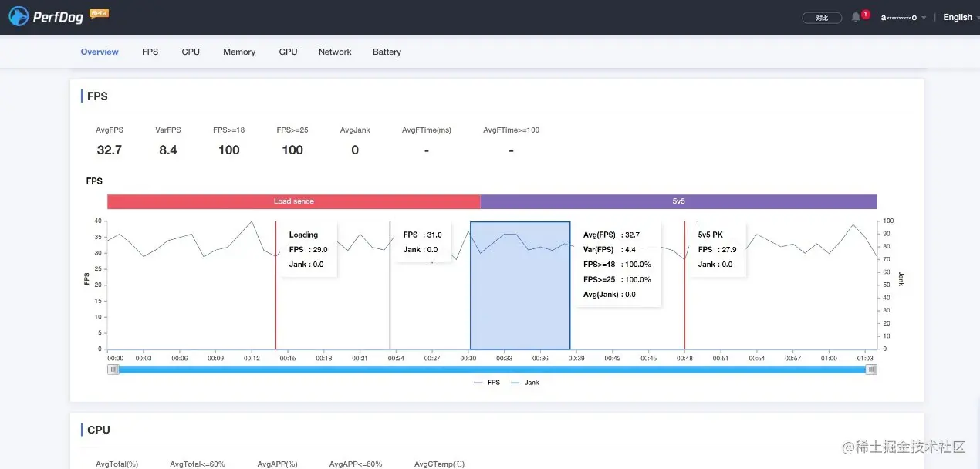This screenshot has height=469, width=980.
Task: Switch to the GPU tab
Action: [288, 52]
